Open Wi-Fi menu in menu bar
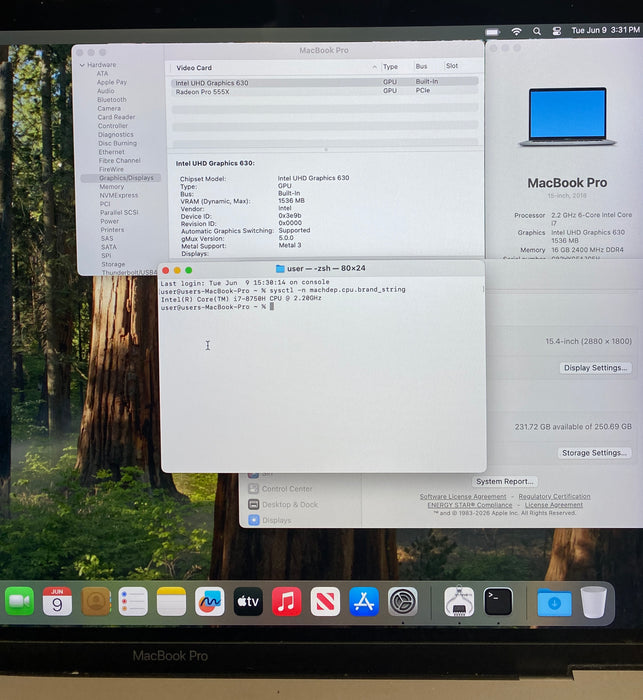The width and height of the screenshot is (643, 700). [x=516, y=31]
